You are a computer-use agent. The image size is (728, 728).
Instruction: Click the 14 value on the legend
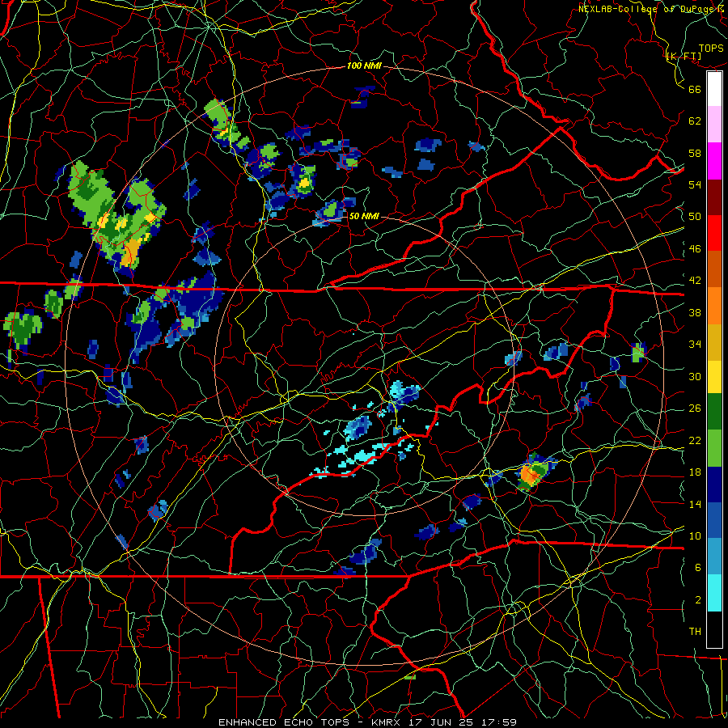(695, 504)
